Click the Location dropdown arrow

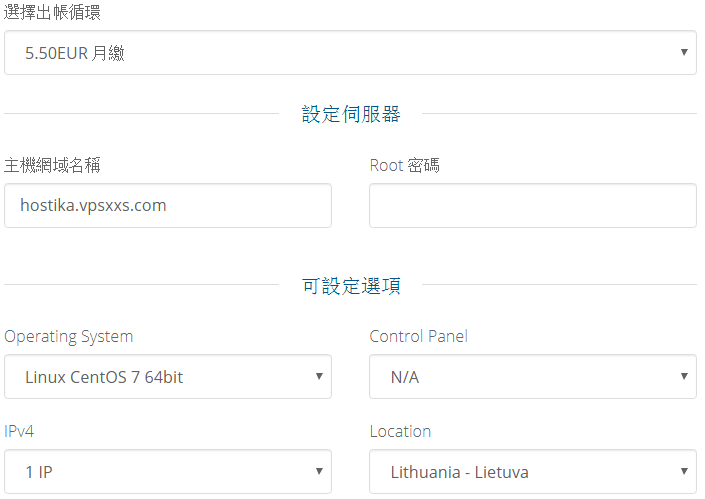tap(684, 471)
